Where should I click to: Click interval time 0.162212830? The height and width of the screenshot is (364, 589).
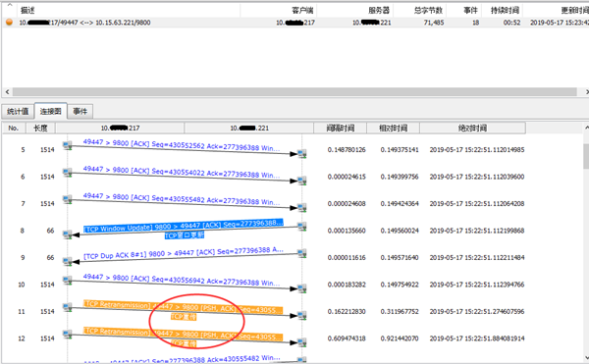(347, 311)
